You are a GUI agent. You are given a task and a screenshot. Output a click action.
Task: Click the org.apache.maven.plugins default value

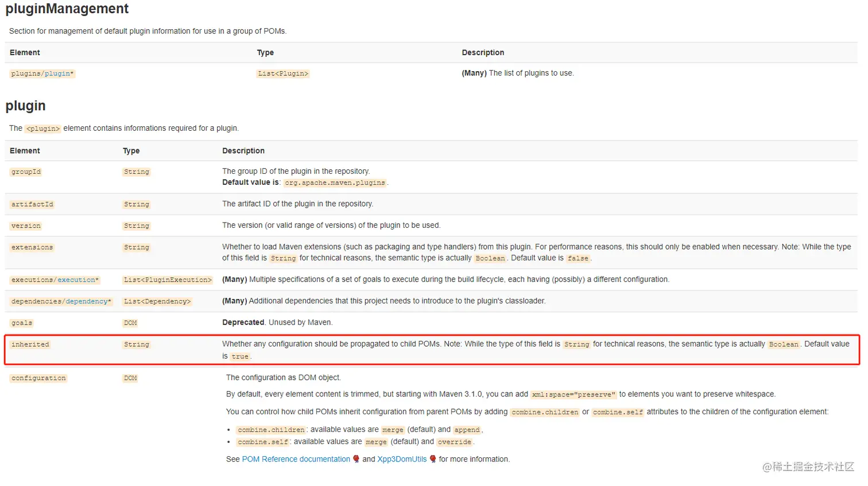335,182
